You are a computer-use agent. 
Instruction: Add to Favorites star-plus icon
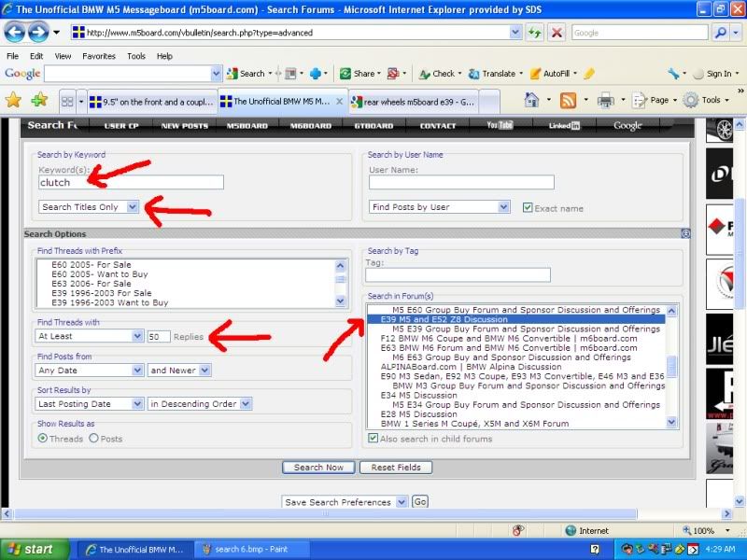coord(39,100)
